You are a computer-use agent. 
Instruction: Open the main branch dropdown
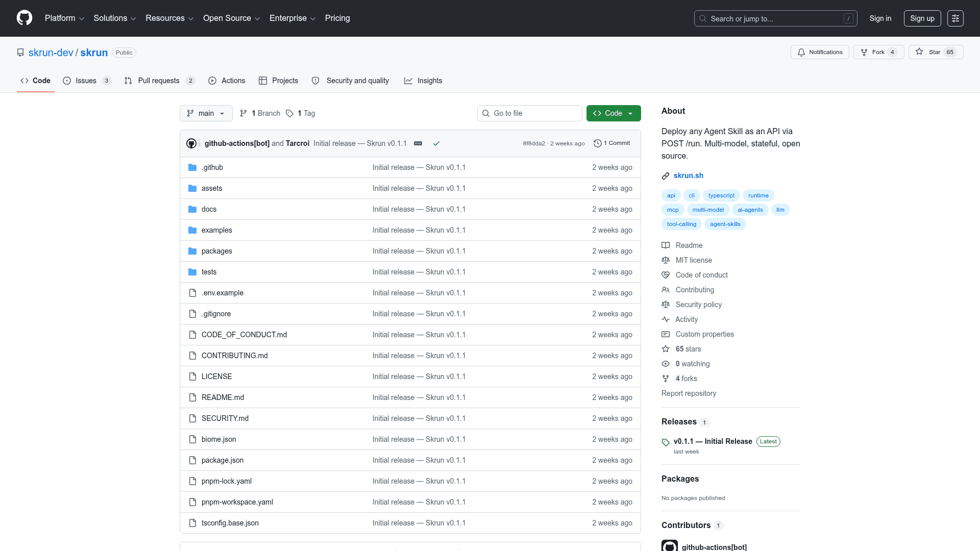206,113
